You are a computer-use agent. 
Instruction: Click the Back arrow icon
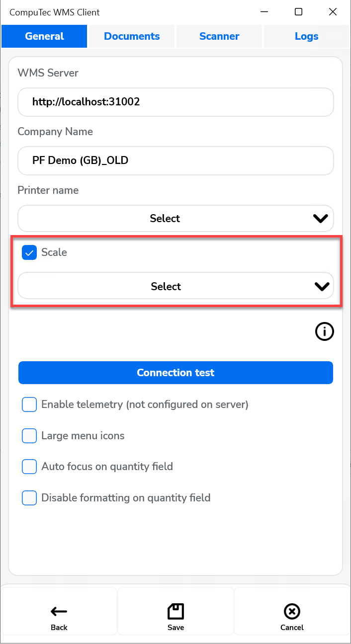tap(59, 612)
